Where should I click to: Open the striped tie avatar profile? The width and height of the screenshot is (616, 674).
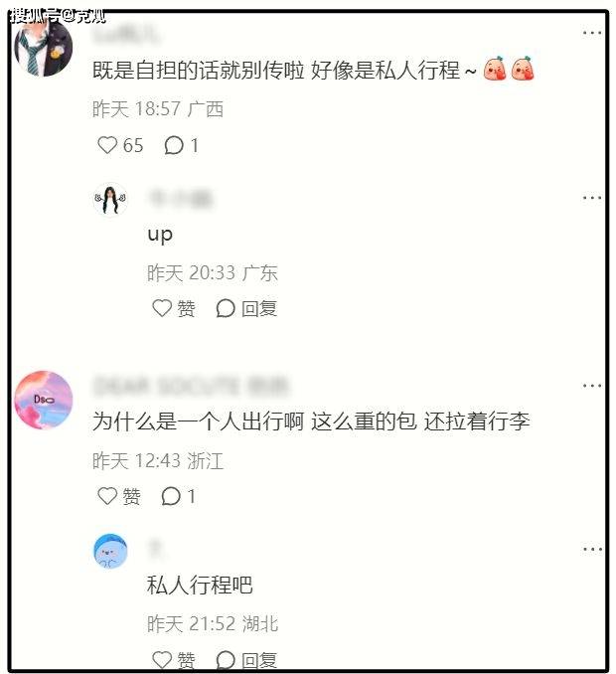pos(44,48)
